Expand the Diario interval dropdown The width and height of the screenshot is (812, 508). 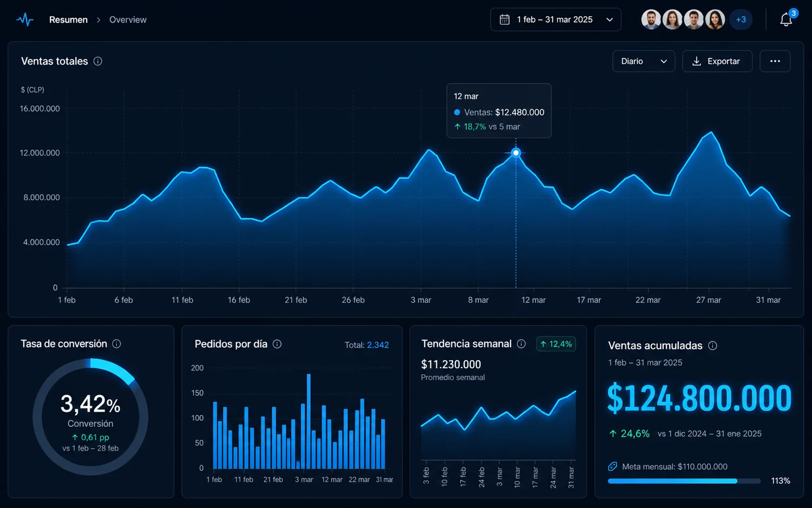(644, 61)
